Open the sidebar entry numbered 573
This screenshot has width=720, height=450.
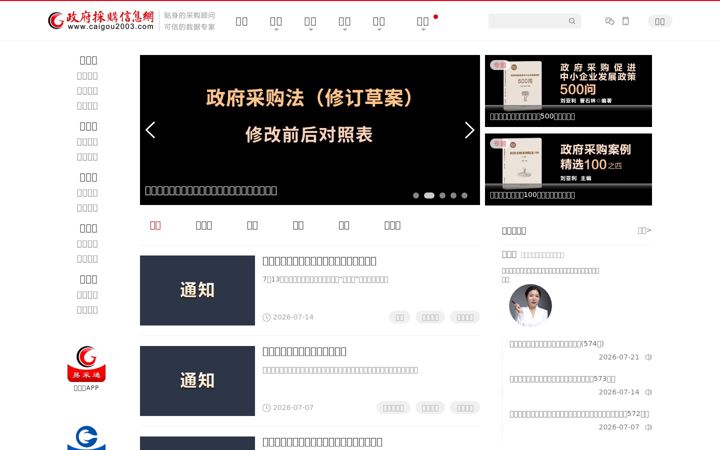coord(562,379)
